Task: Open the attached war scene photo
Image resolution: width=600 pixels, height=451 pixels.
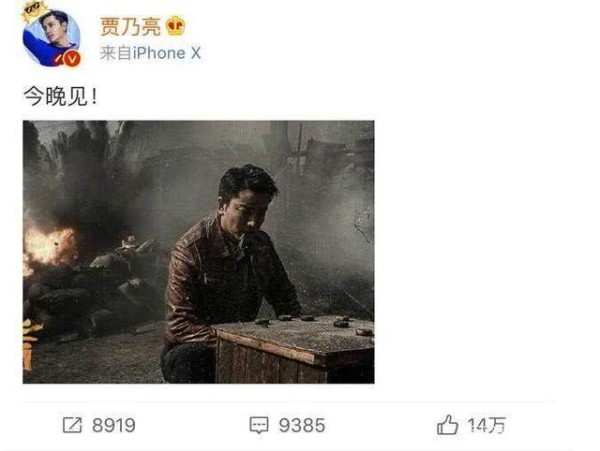Action: point(199,252)
